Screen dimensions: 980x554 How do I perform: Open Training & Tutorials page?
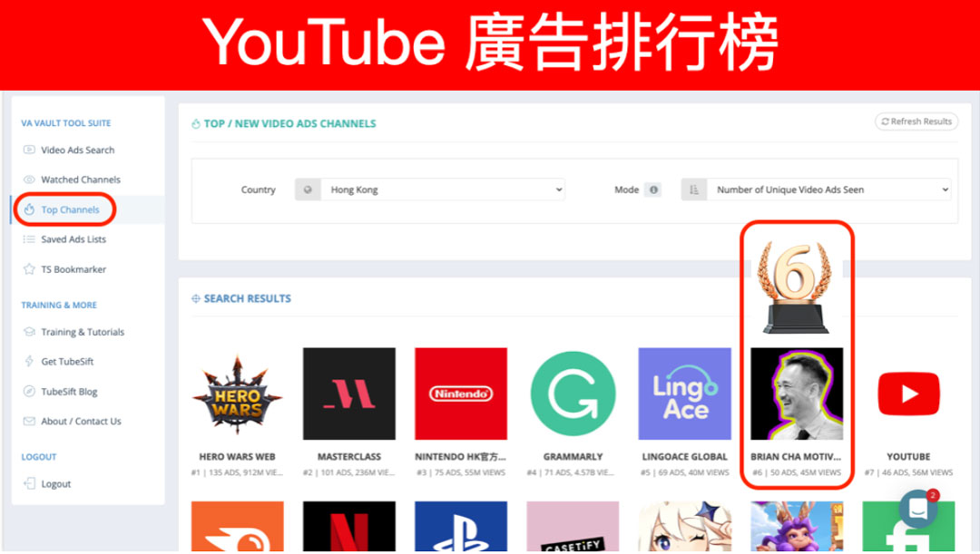tap(83, 332)
